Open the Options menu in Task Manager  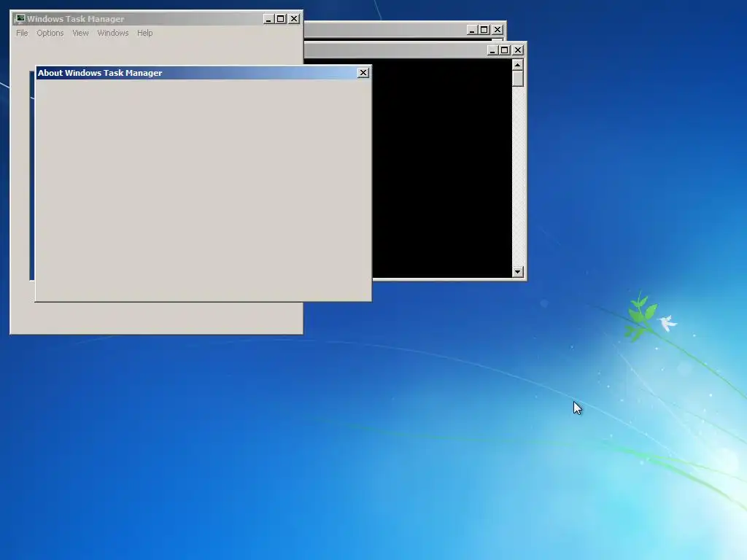(50, 33)
